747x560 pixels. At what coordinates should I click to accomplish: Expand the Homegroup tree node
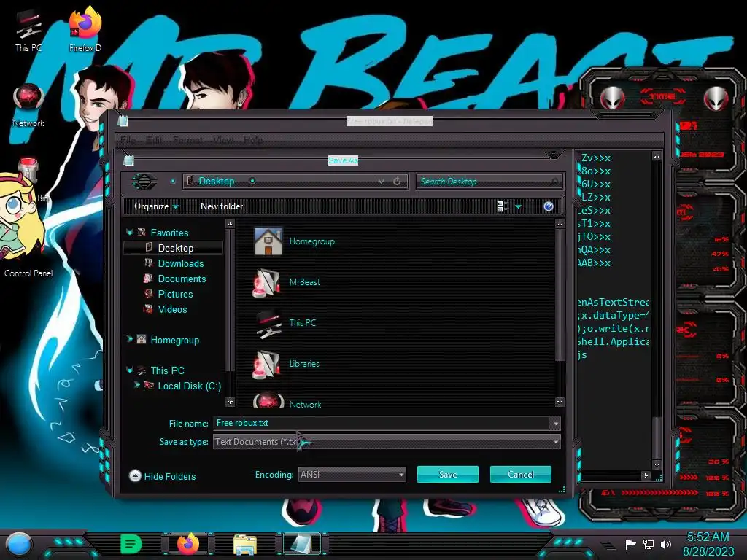(129, 339)
